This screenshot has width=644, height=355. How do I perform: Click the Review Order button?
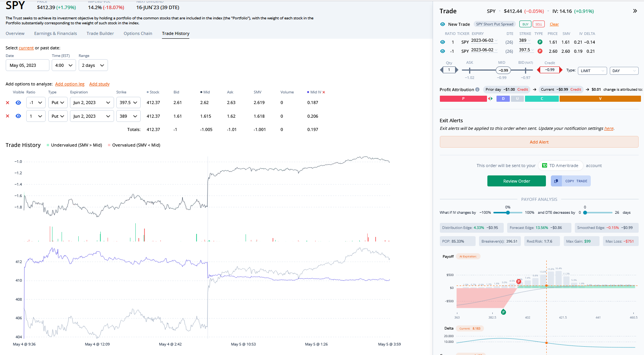pos(517,181)
